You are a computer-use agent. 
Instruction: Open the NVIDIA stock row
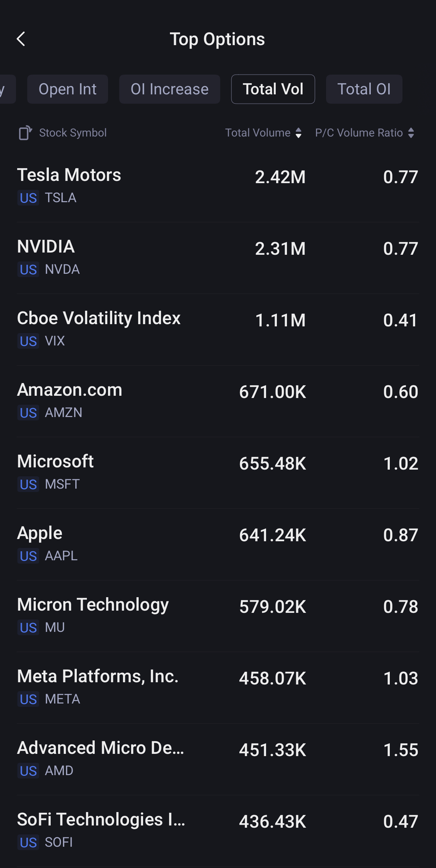tap(218, 257)
